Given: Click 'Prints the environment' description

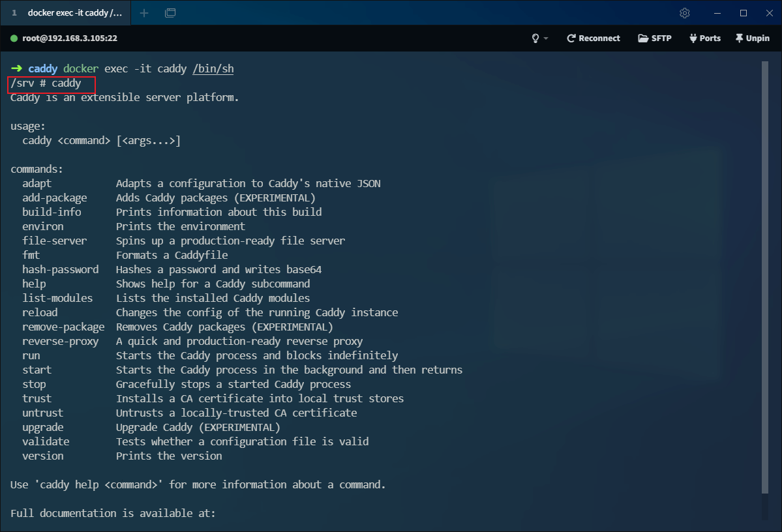Looking at the screenshot, I should tap(181, 227).
